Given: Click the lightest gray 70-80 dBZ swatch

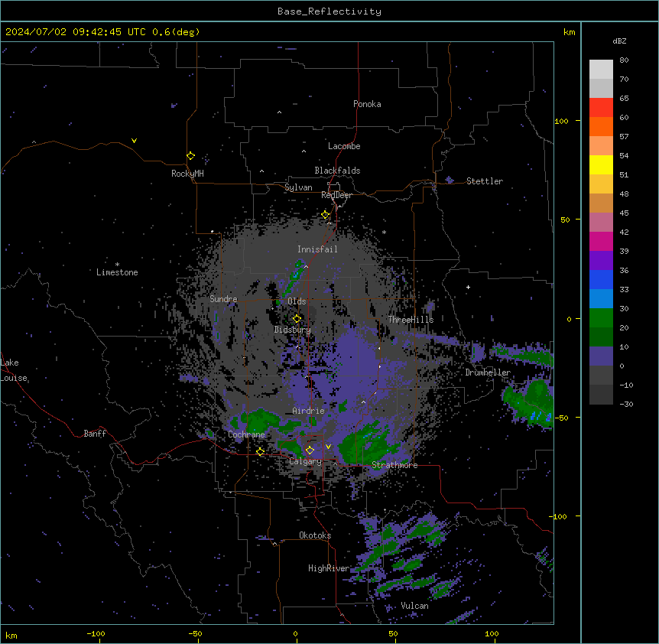Looking at the screenshot, I should click(601, 69).
